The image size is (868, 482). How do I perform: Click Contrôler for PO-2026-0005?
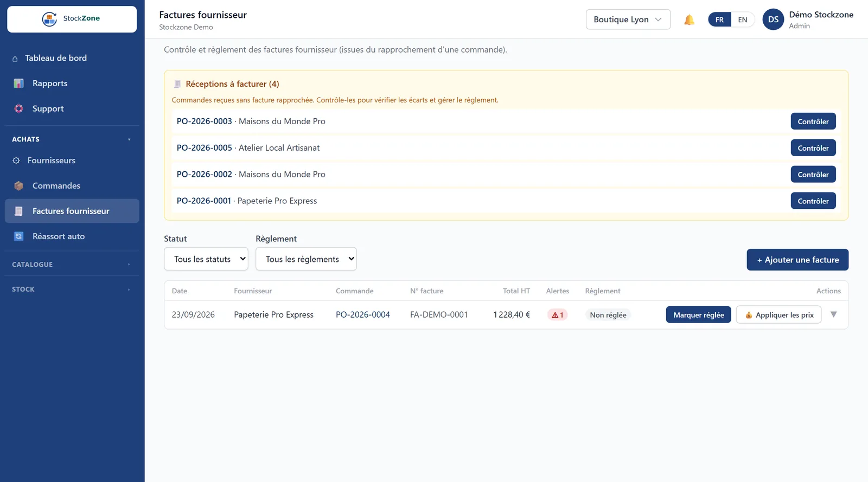tap(813, 148)
